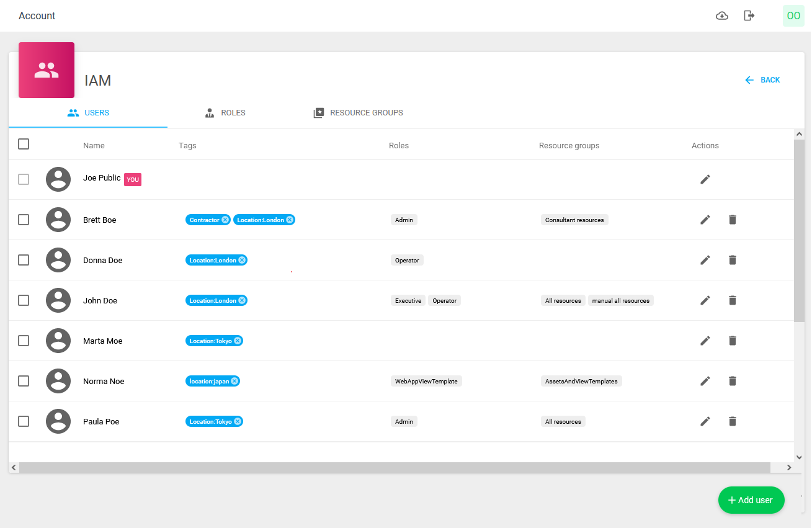Switch to the Roles tab

point(225,113)
